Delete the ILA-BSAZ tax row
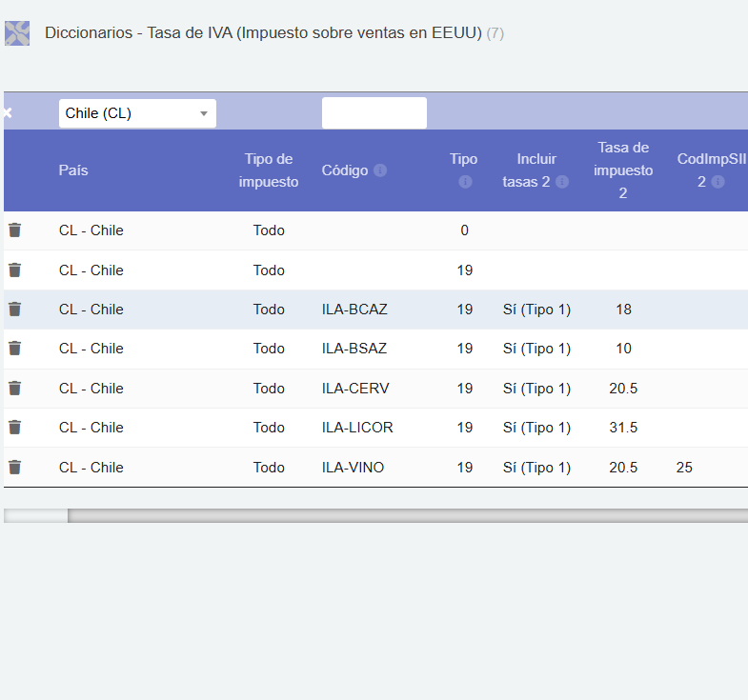 coord(14,349)
